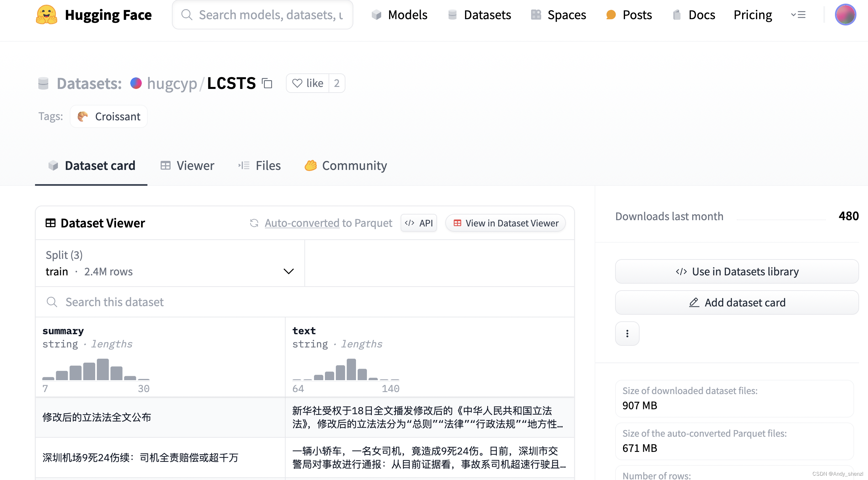Select the Croissant tag
868x480 pixels.
[108, 116]
